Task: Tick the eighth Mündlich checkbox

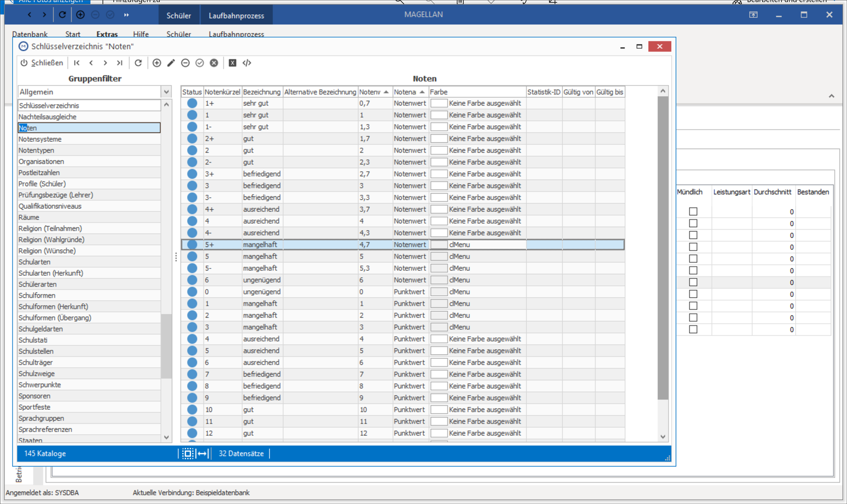Action: (693, 294)
